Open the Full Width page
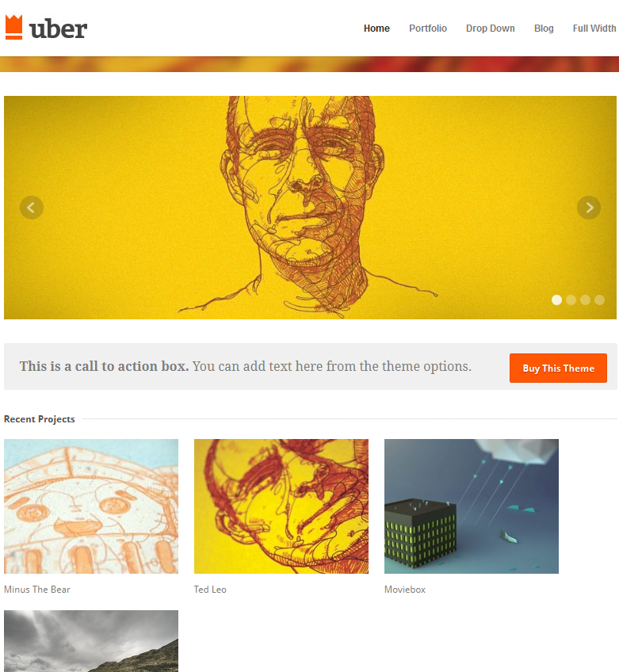Viewport: 619px width, 672px height. point(594,29)
